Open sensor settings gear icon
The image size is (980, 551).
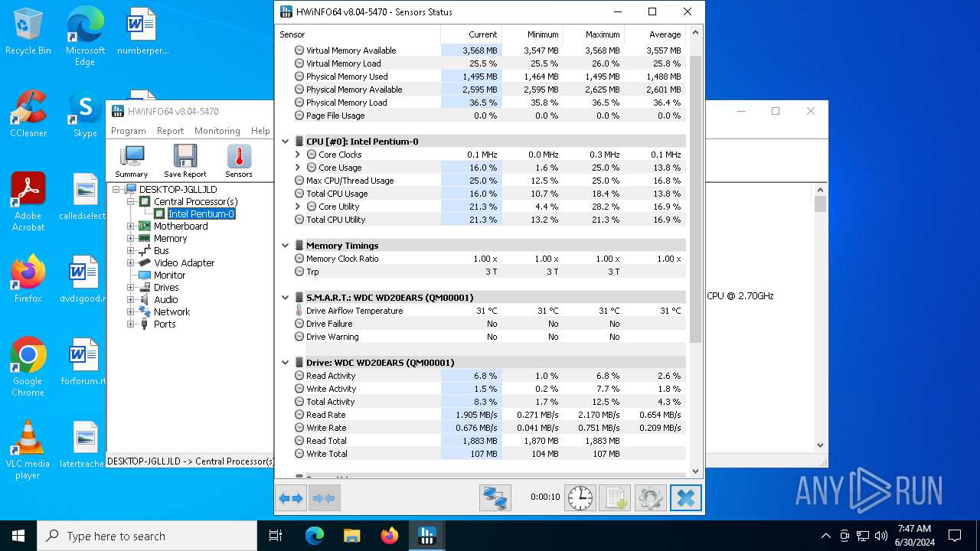pos(650,498)
